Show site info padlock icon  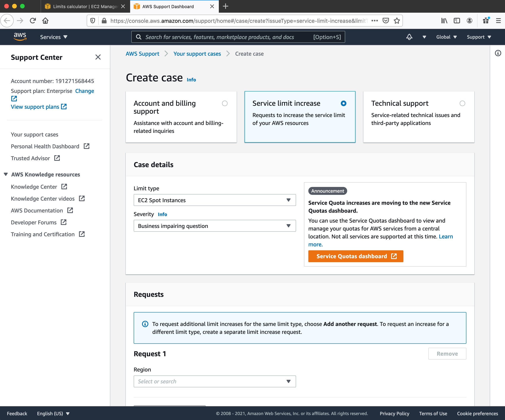pos(104,21)
